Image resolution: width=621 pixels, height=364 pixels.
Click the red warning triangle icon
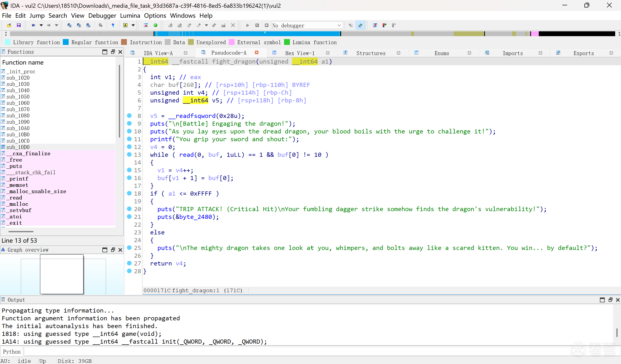146,25
